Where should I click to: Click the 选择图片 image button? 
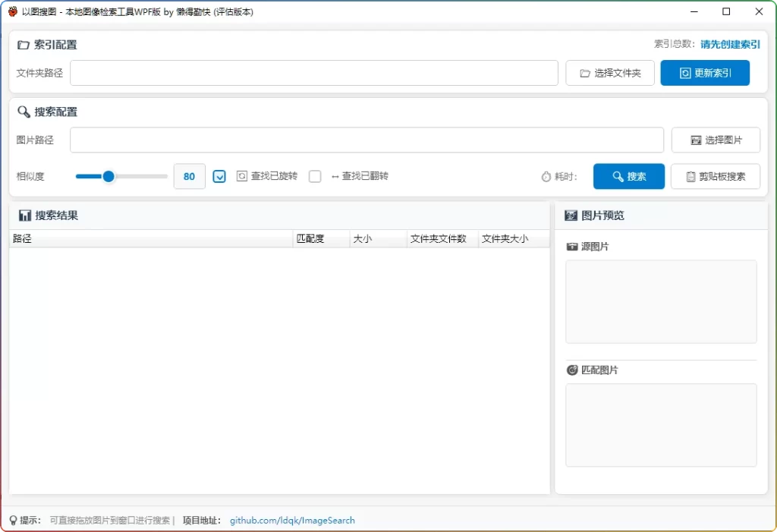coord(715,140)
